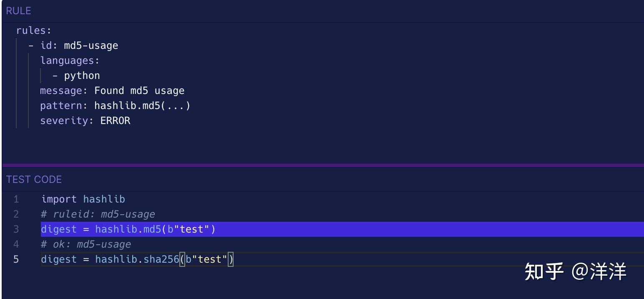Click the purple divider between the panels
This screenshot has width=644, height=299.
[322, 165]
